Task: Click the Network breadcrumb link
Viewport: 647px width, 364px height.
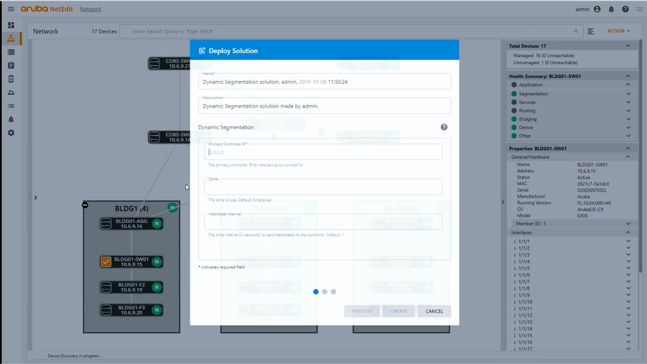Action: (90, 9)
